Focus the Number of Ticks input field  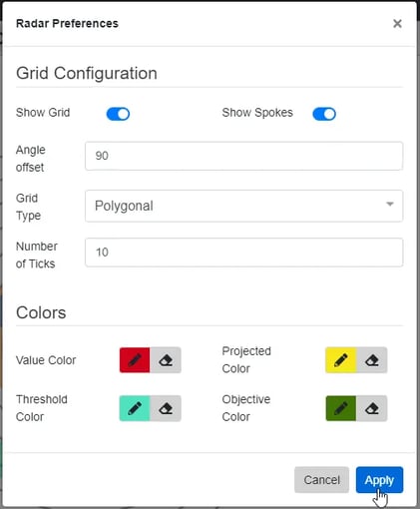click(243, 253)
